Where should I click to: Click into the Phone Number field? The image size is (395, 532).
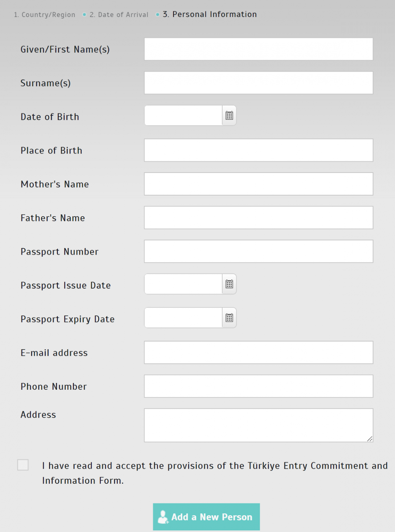click(258, 386)
